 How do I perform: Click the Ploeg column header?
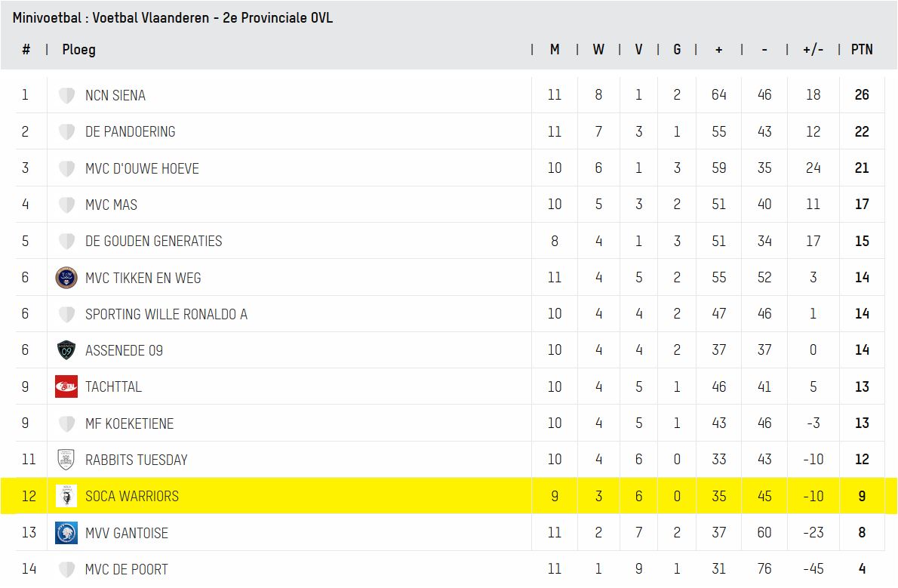pyautogui.click(x=78, y=50)
